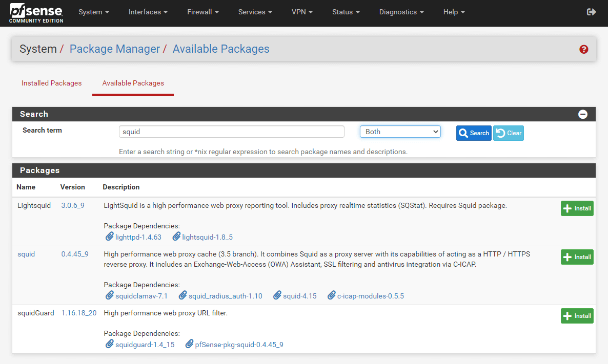608x364 pixels.
Task: Click the pfSense Community Edition logo
Action: [x=36, y=13]
